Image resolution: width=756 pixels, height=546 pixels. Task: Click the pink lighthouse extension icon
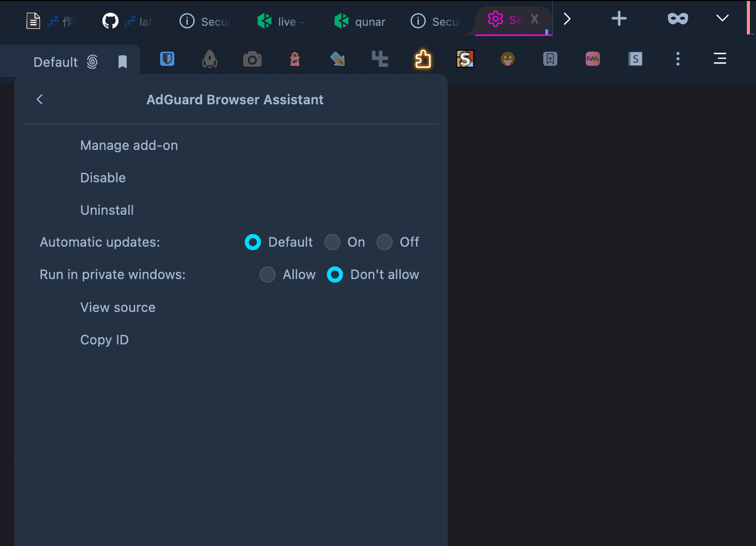pyautogui.click(x=295, y=59)
